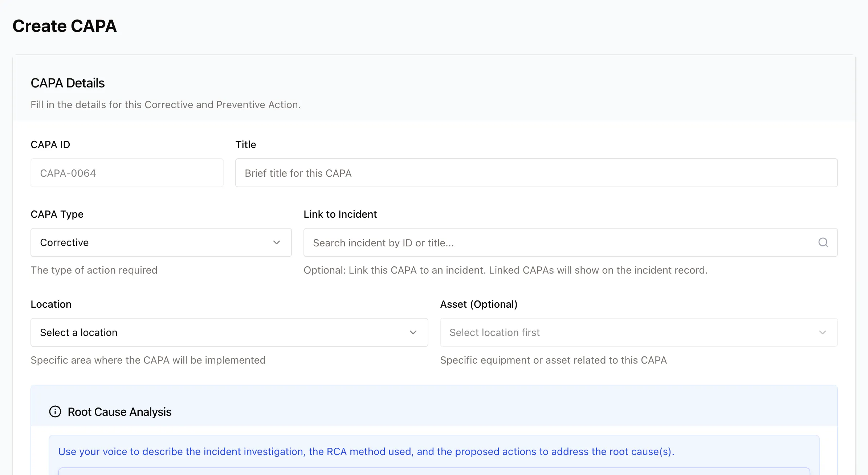Click the Asset (Optional) label
Screen dimensions: 868x475
[x=479, y=304]
